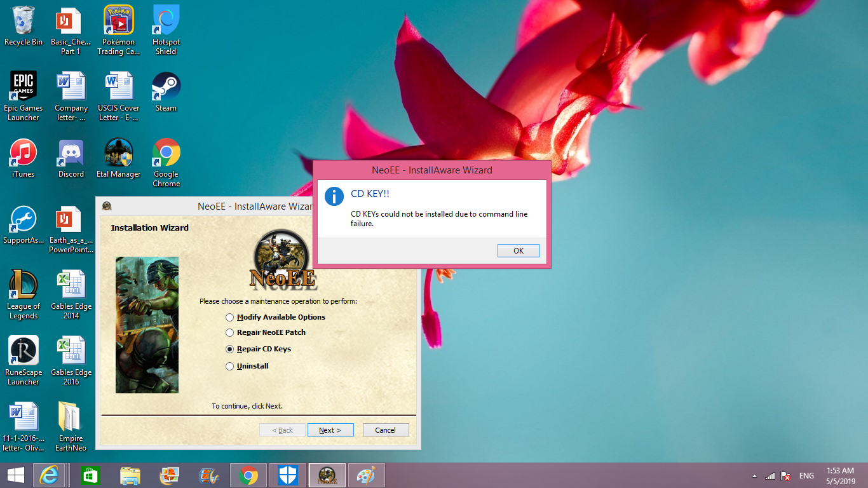Select the Modify Available Options radio button

(x=230, y=317)
